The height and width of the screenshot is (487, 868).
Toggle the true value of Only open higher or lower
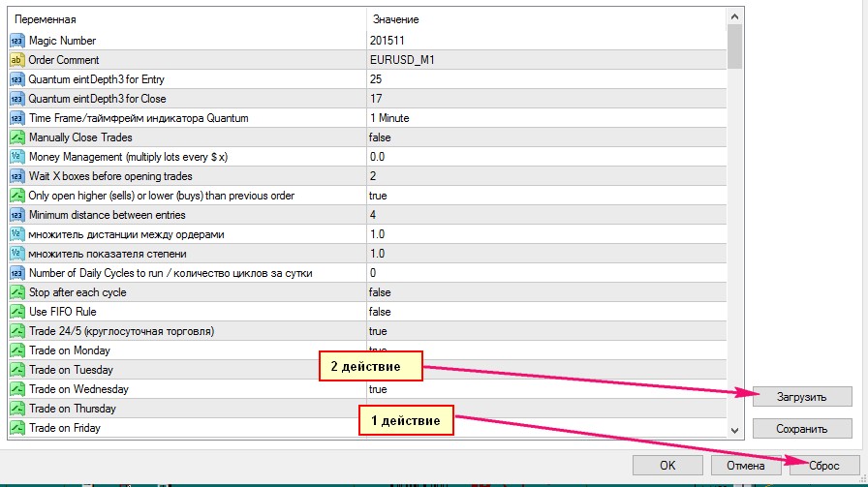[378, 196]
